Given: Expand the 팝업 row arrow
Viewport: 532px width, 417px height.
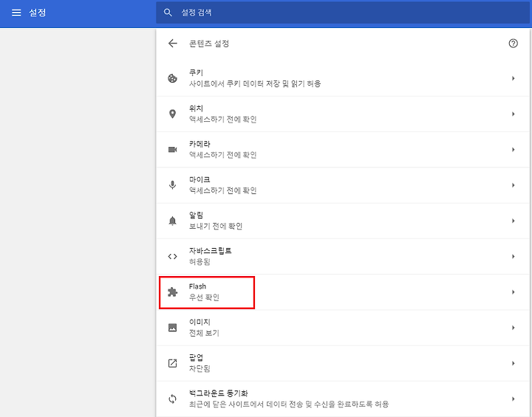Looking at the screenshot, I should tap(513, 363).
